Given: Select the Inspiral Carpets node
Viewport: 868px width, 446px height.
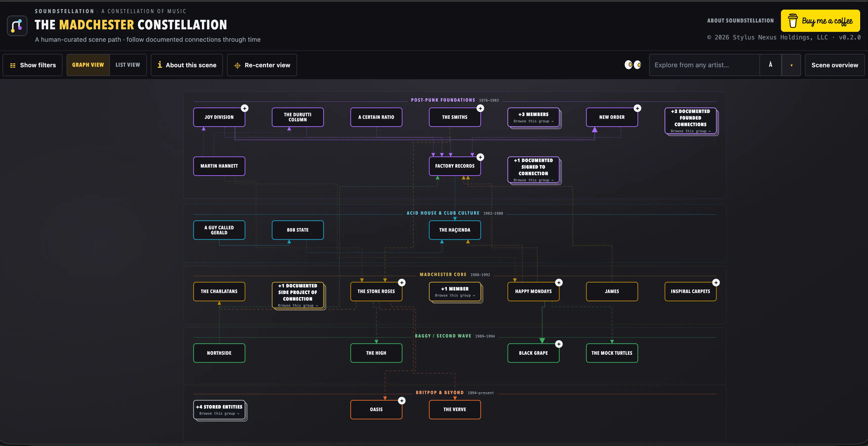Looking at the screenshot, I should click(x=690, y=292).
